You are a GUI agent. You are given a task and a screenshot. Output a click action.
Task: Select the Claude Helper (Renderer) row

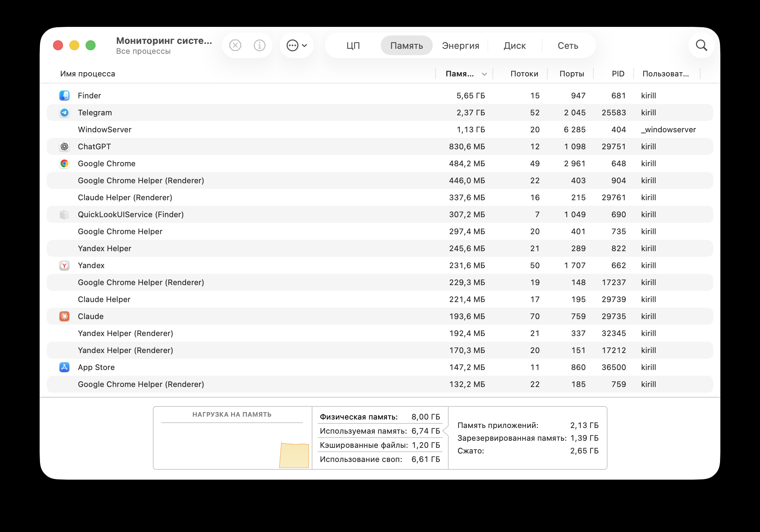point(380,197)
